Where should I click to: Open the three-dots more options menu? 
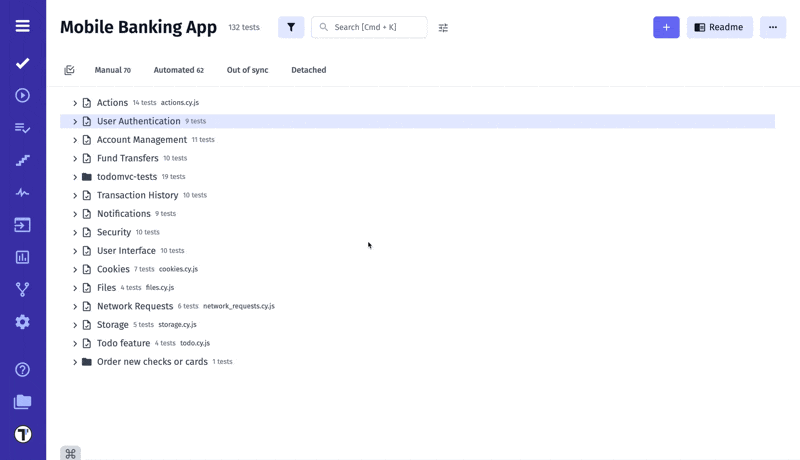(772, 28)
